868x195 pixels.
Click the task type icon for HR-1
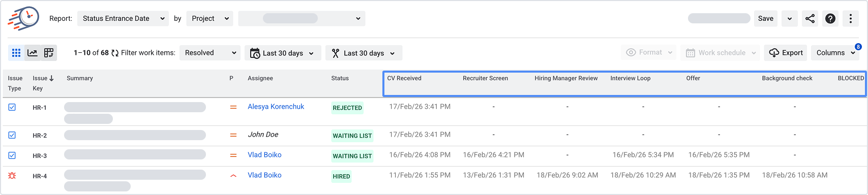tap(12, 107)
